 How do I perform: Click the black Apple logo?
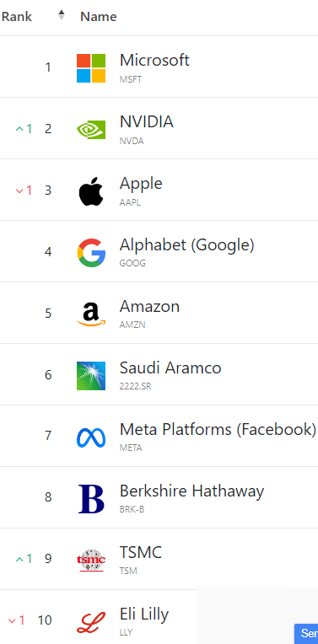click(x=91, y=191)
